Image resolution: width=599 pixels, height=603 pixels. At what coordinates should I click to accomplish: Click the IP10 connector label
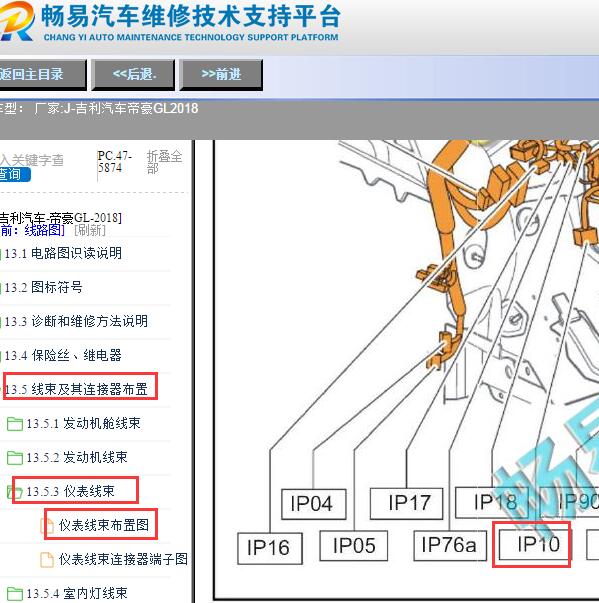click(535, 545)
